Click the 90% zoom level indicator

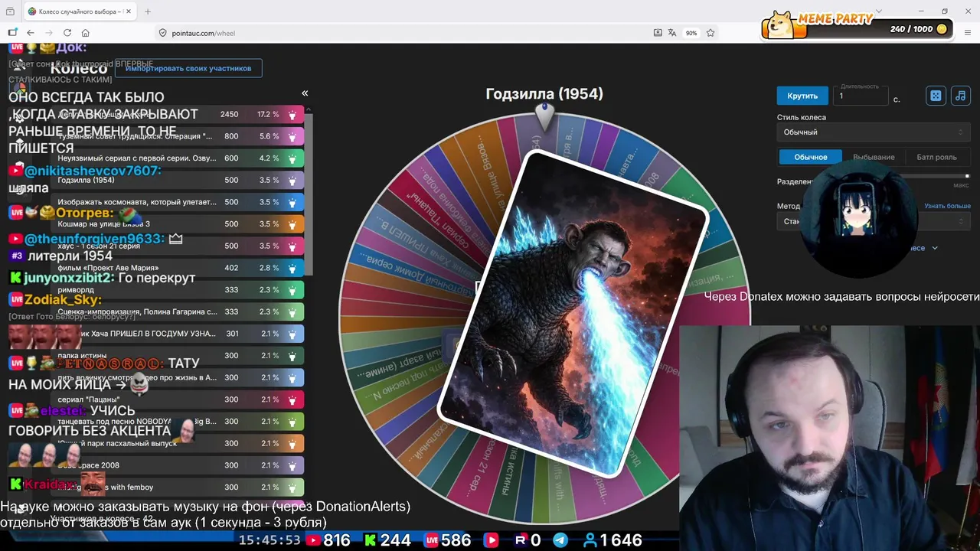tap(691, 33)
